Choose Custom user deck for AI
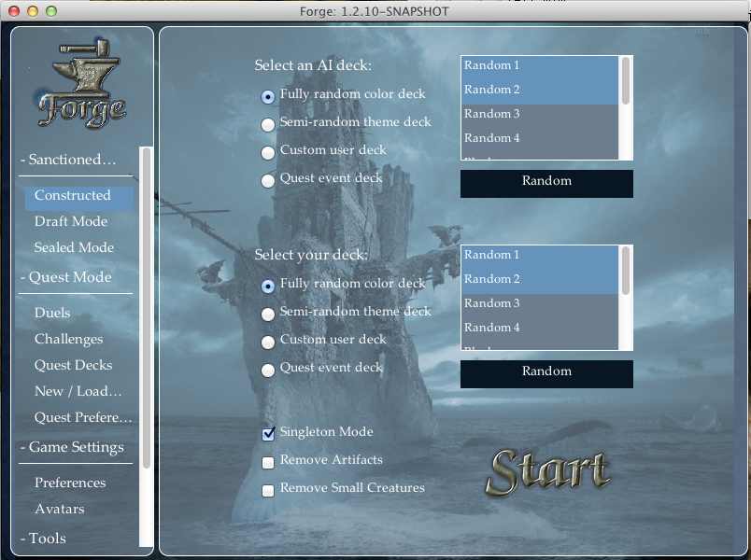 268,151
